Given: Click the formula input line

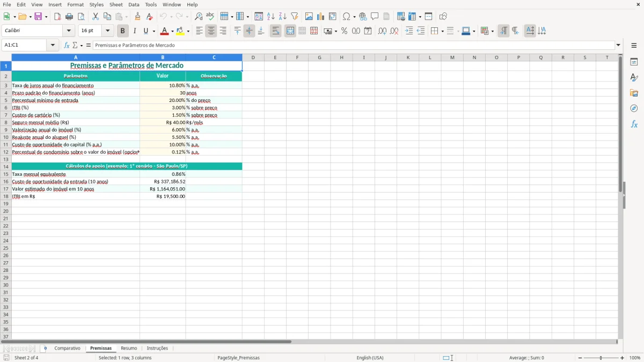Looking at the screenshot, I should (x=354, y=46).
